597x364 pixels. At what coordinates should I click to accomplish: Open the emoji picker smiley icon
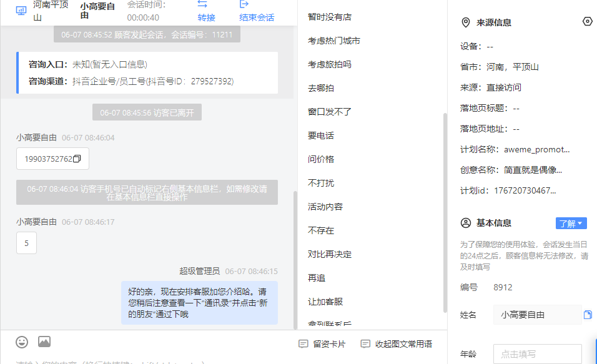pyautogui.click(x=22, y=342)
